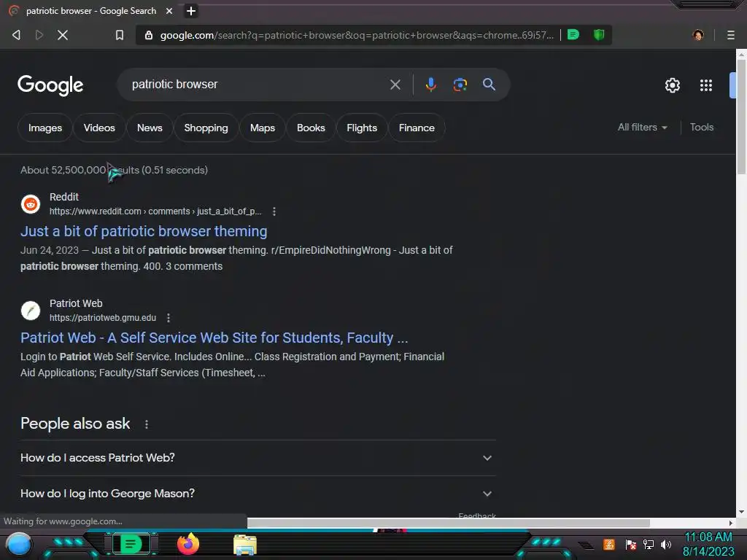
Task: Click the About 52,500,000 results text
Action: point(114,170)
